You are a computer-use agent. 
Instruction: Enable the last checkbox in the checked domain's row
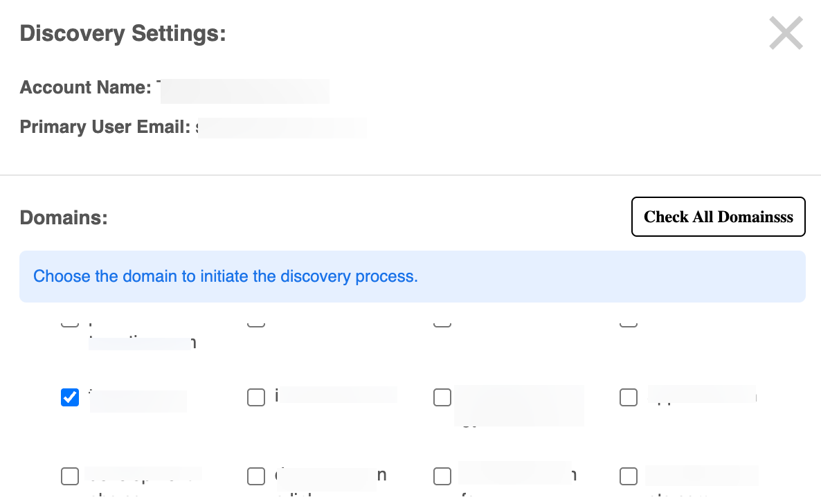(629, 397)
